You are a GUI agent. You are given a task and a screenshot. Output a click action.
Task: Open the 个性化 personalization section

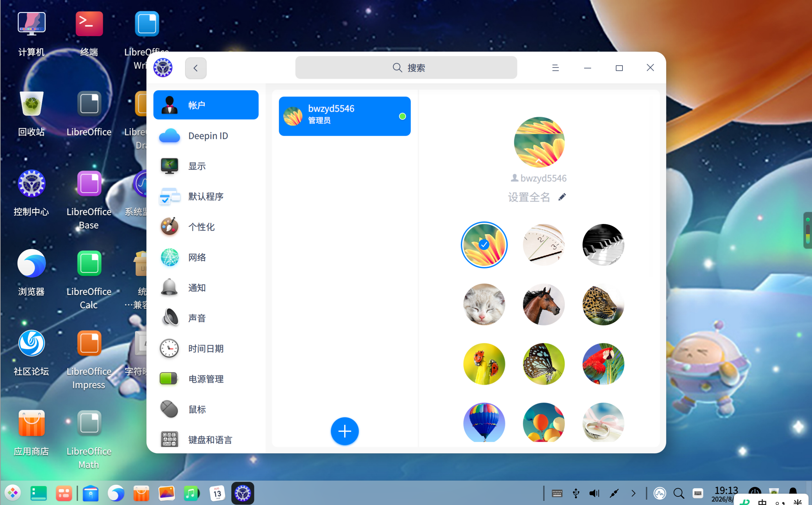point(206,227)
